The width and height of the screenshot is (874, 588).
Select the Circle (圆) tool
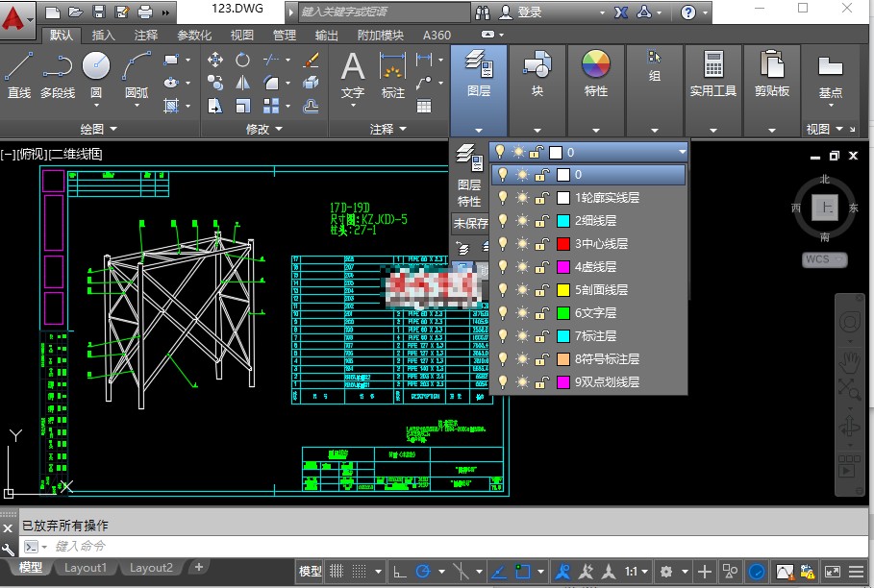point(96,70)
